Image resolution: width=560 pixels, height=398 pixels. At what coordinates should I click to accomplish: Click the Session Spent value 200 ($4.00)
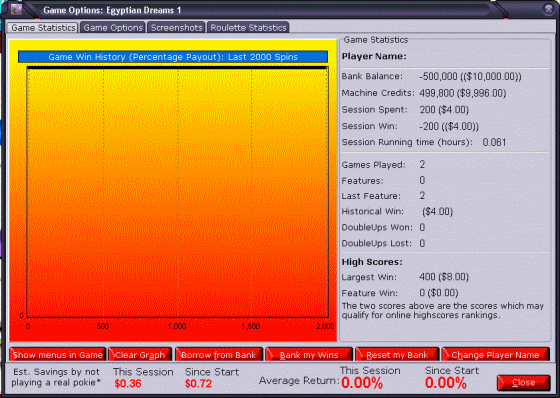(444, 110)
